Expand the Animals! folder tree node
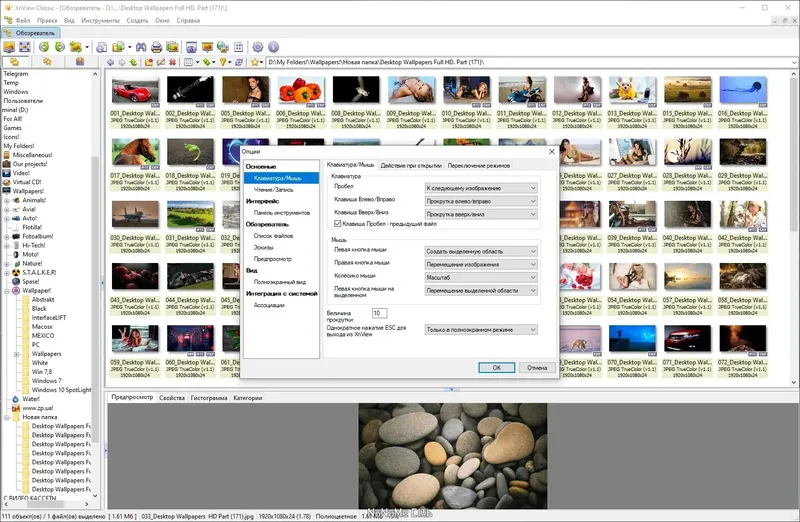This screenshot has width=800, height=522. pos(6,199)
